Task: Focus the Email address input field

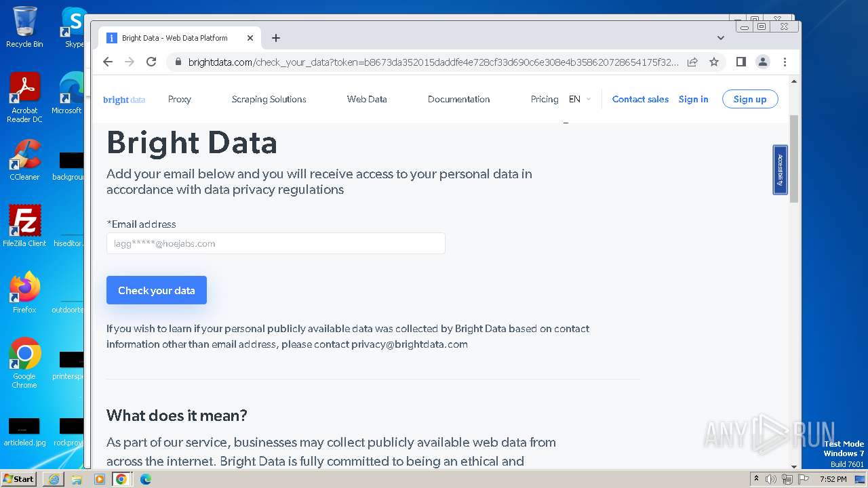Action: pyautogui.click(x=275, y=243)
